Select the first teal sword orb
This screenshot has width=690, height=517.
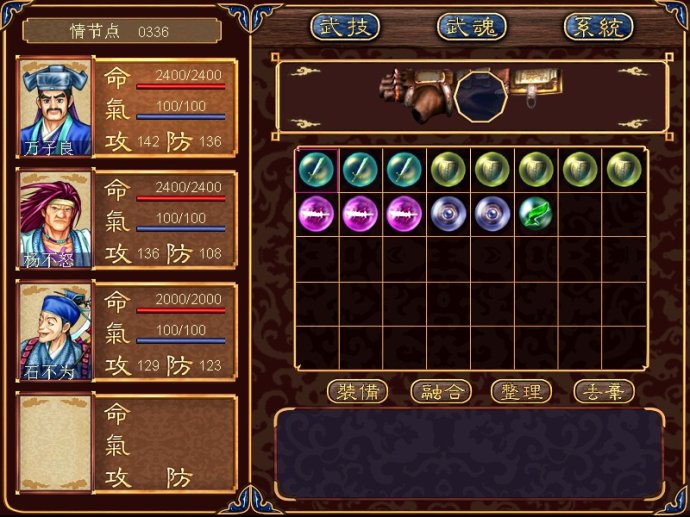click(x=316, y=170)
